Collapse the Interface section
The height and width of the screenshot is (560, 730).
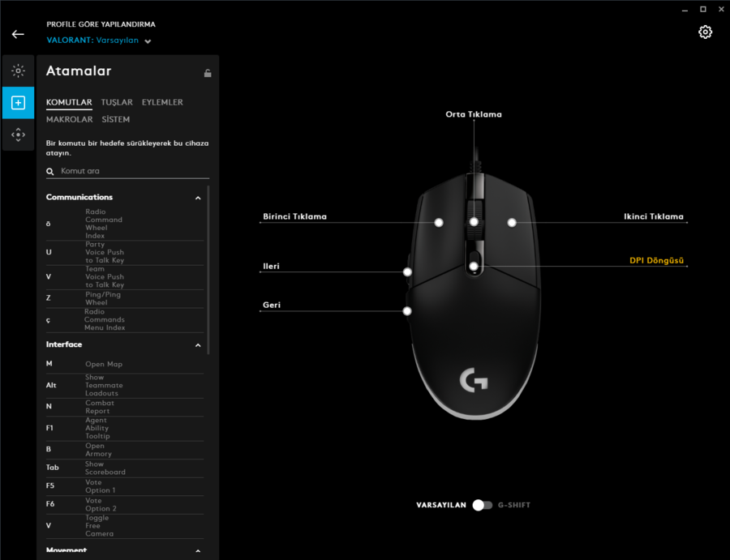pos(198,345)
